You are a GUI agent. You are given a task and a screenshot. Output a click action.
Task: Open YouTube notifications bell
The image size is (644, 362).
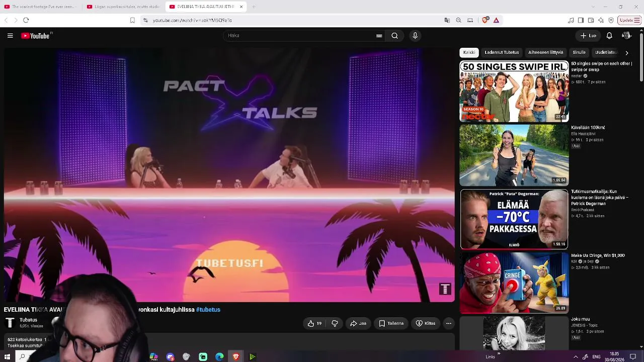coord(609,36)
